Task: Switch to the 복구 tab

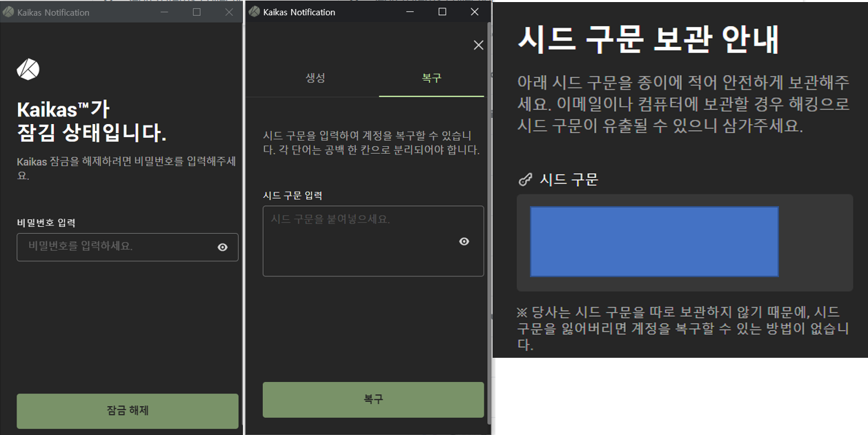Action: [432, 78]
